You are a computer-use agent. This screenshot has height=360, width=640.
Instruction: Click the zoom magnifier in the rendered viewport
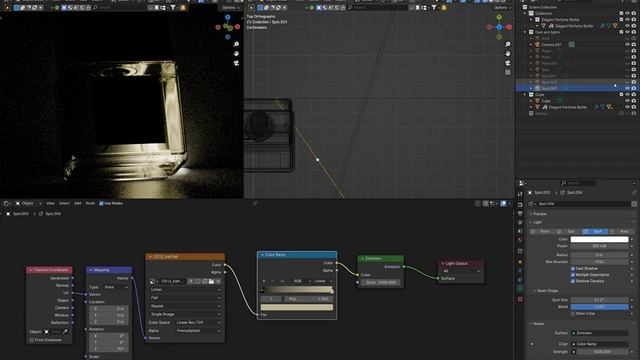coord(236,44)
